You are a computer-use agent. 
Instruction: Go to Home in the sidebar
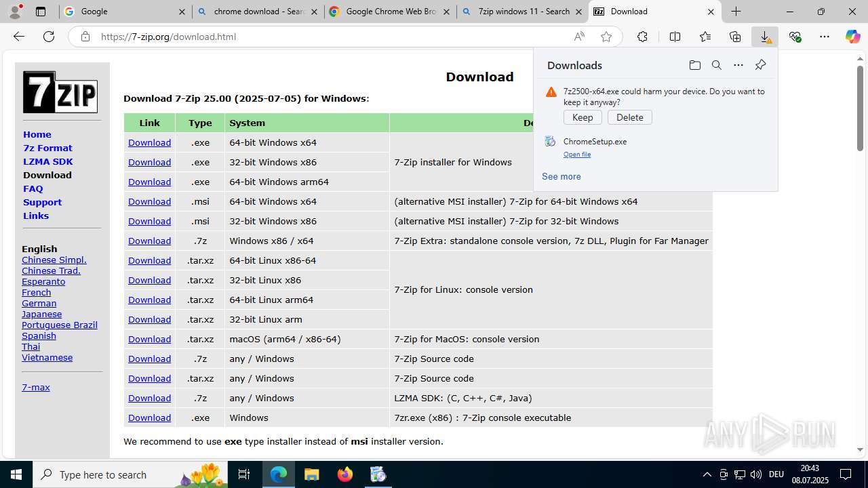pos(37,134)
